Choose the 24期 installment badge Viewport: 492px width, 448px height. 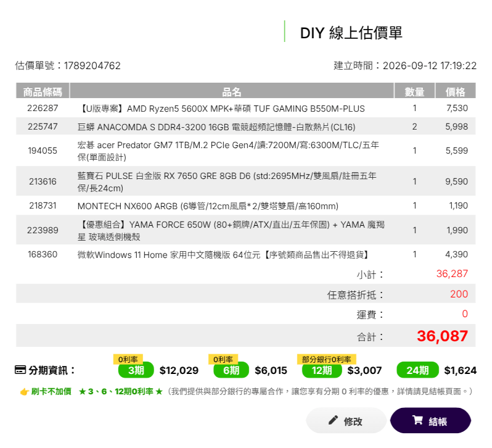point(417,370)
